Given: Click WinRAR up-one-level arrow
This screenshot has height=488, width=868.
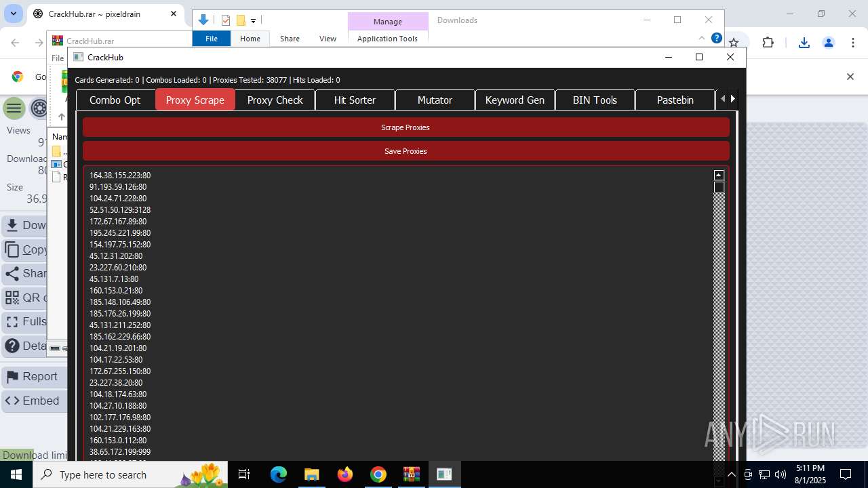Looking at the screenshot, I should click(x=61, y=117).
